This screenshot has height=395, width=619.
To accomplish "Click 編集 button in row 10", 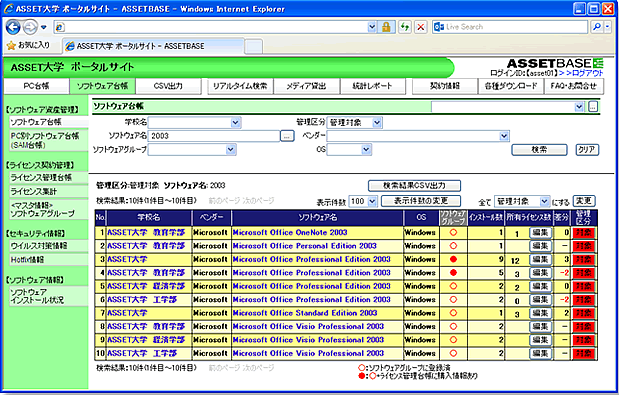I will [540, 354].
